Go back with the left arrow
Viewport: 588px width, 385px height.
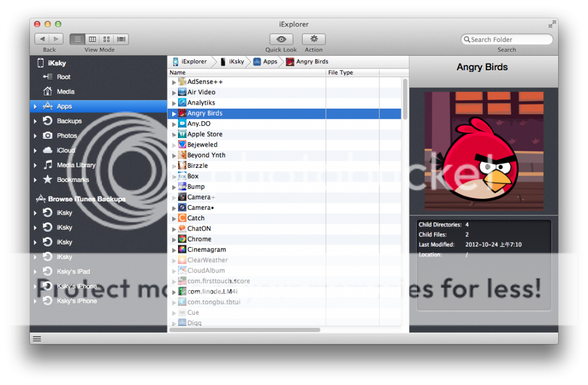tap(42, 39)
